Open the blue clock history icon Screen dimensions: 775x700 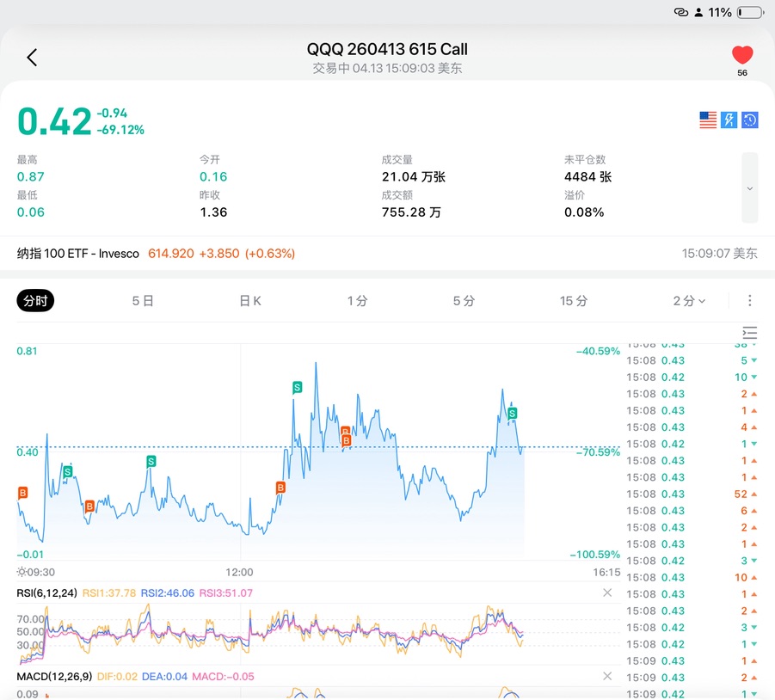pyautogui.click(x=750, y=120)
